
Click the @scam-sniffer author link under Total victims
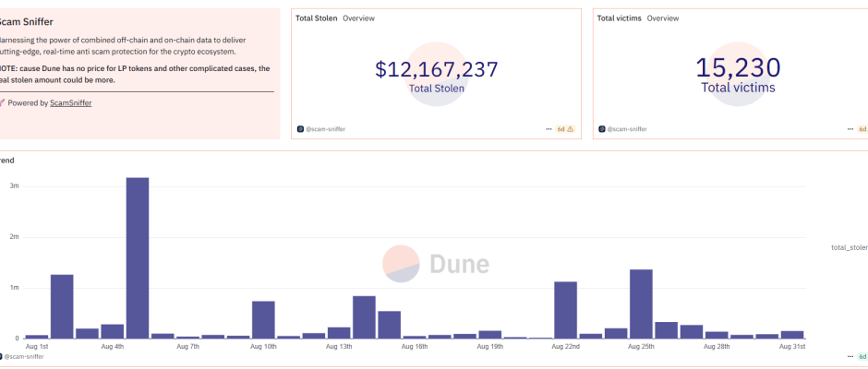[628, 129]
